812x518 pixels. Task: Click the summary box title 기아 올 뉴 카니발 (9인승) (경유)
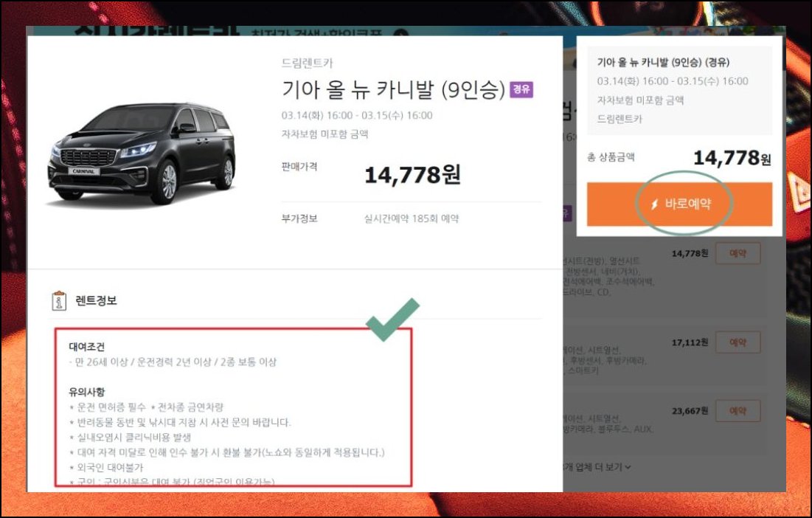click(663, 63)
